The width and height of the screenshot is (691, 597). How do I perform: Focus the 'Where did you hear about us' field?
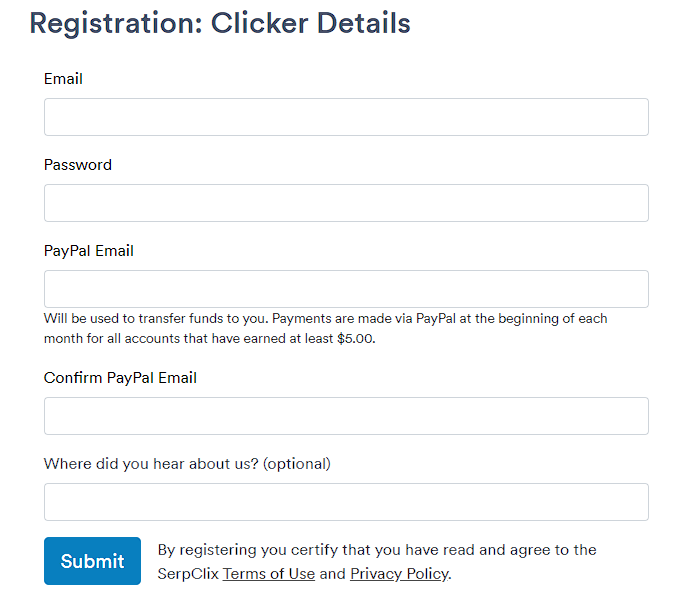point(346,501)
